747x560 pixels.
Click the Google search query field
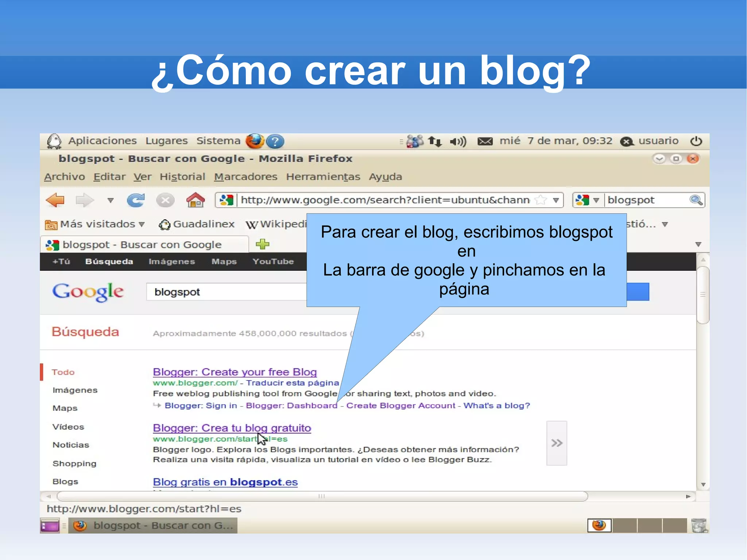click(x=226, y=292)
